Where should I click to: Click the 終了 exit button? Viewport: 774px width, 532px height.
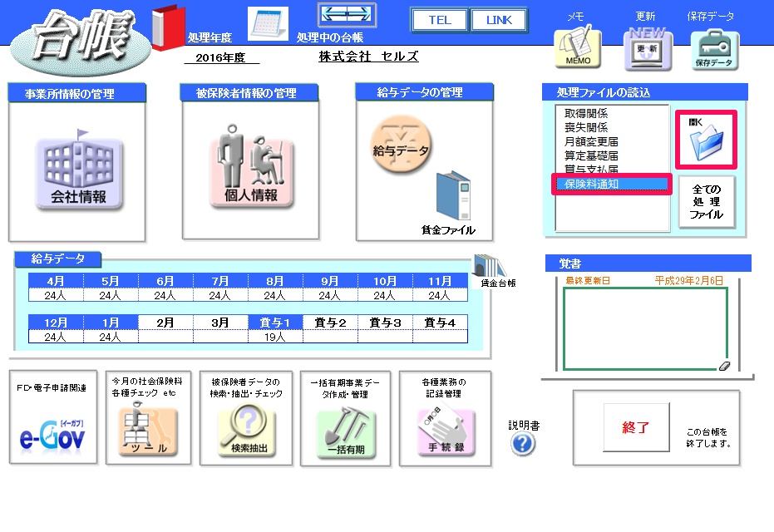[x=636, y=428]
